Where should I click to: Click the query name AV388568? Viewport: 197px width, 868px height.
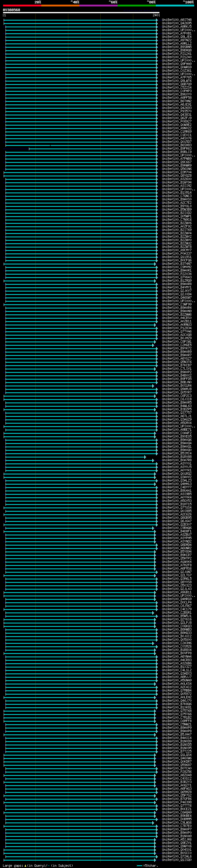(11, 10)
